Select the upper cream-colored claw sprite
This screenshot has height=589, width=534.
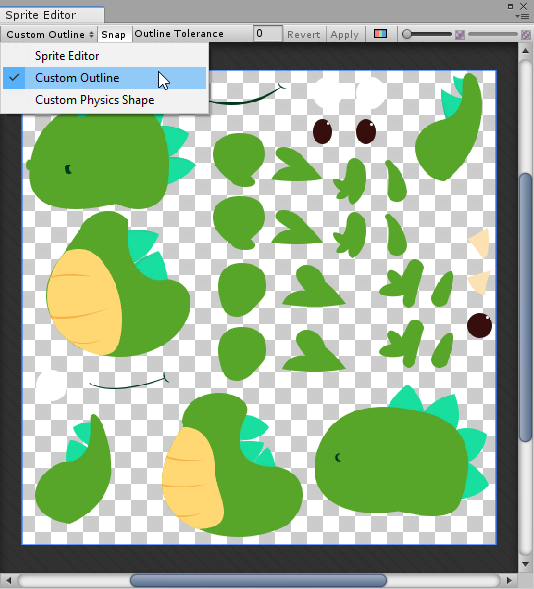click(x=479, y=243)
